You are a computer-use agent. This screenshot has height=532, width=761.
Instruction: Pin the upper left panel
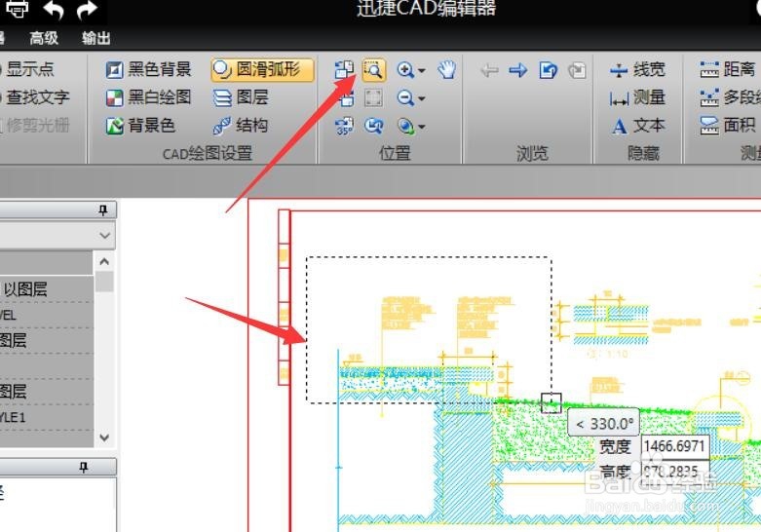pos(102,210)
